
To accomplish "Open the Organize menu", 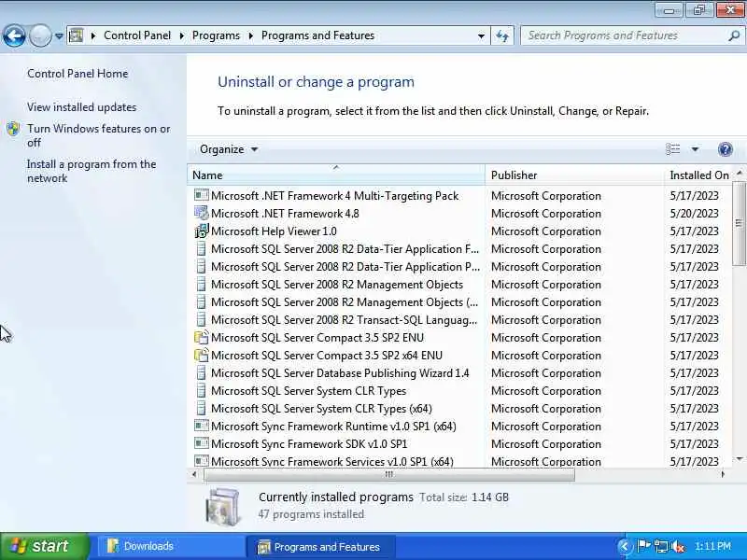I will click(x=229, y=149).
